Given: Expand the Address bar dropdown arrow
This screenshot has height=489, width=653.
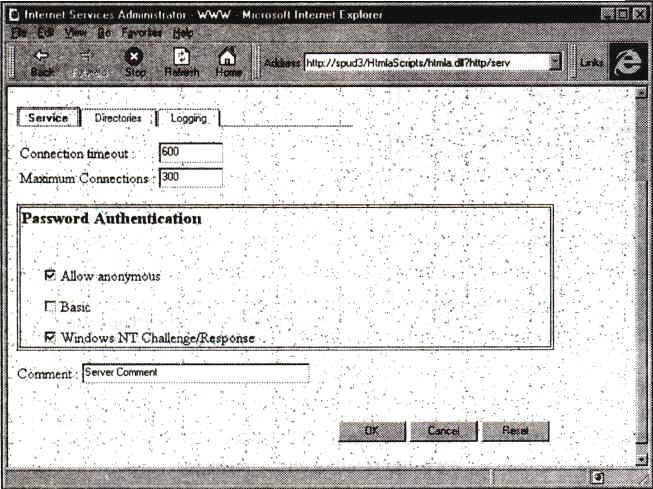Looking at the screenshot, I should [555, 62].
